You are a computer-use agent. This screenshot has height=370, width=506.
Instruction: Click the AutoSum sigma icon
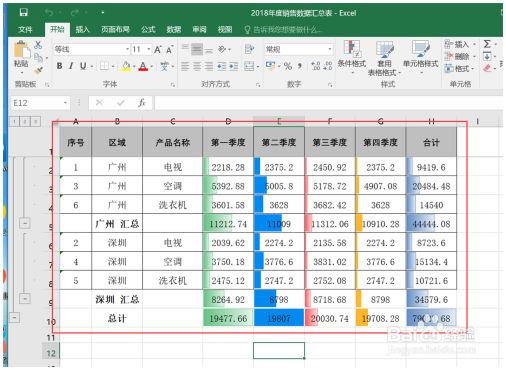point(487,44)
